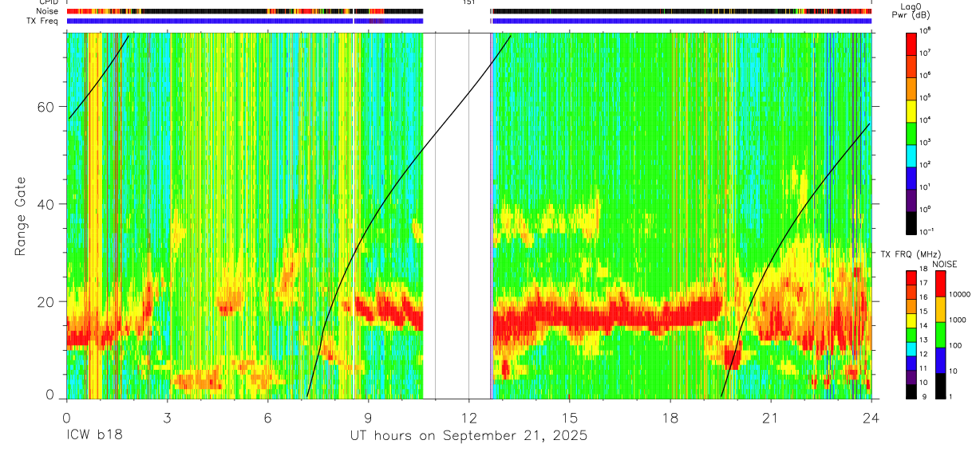
Task: Select the yellow segment of TX FRQ colorbar
Action: point(911,320)
